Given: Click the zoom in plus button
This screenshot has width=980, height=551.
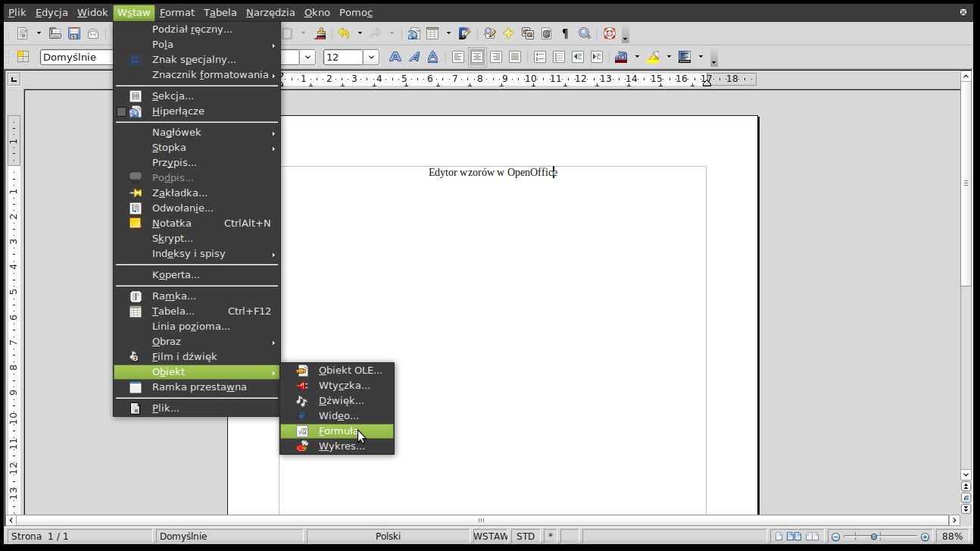Looking at the screenshot, I should coord(925,537).
